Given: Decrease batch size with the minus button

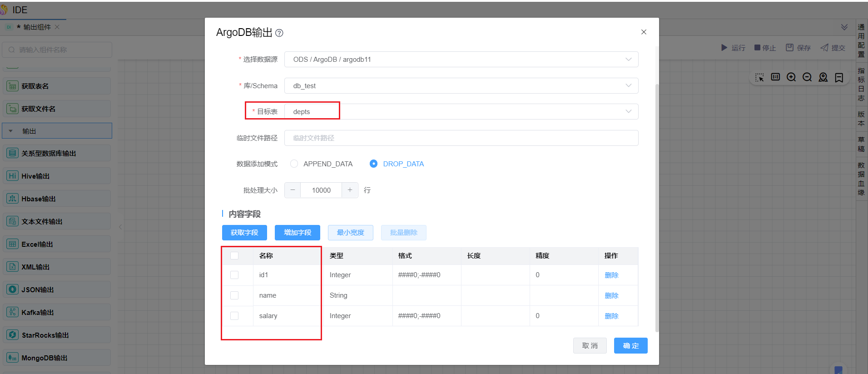Looking at the screenshot, I should (293, 190).
